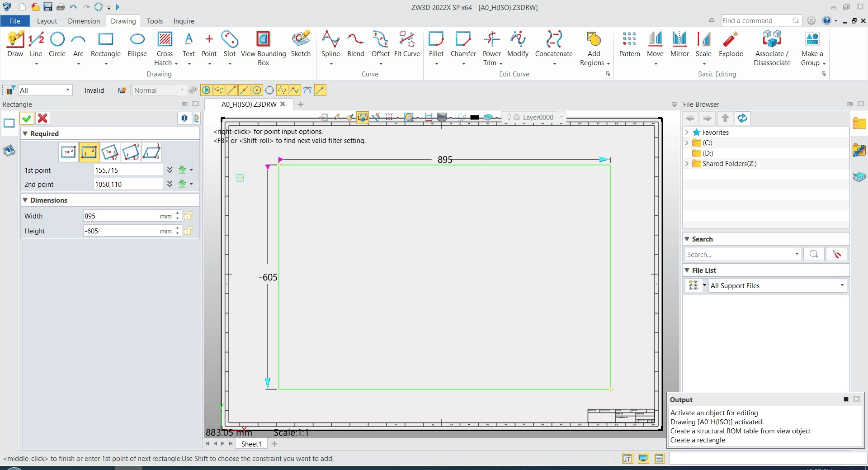Activate the Explode tool

tap(731, 45)
